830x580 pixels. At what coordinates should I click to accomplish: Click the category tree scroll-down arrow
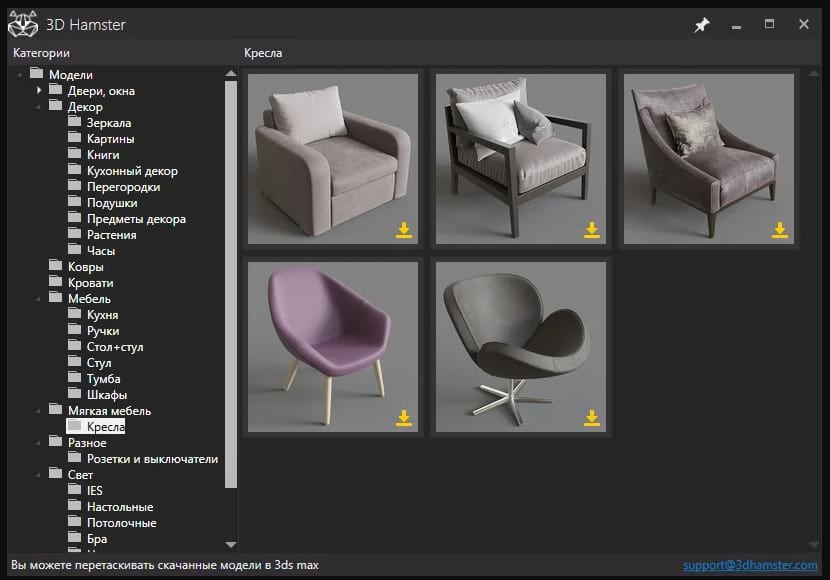pos(231,545)
